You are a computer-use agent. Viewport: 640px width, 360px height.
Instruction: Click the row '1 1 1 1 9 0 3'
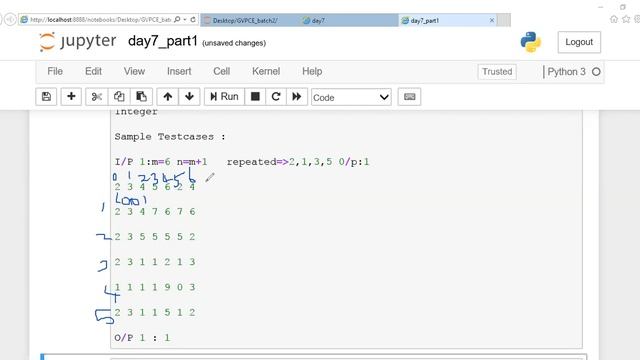click(155, 287)
